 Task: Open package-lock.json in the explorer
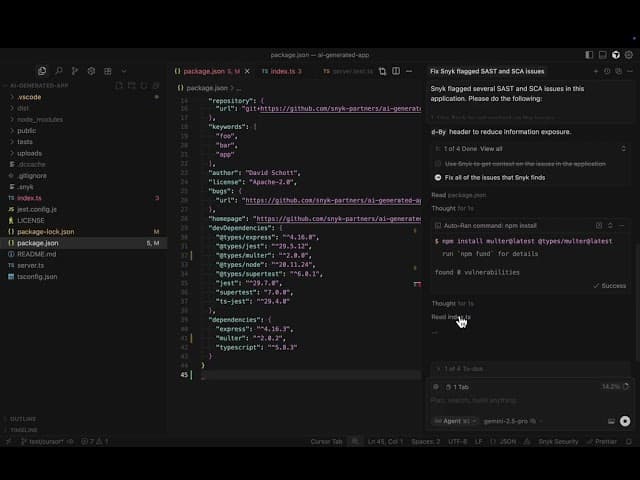46,231
